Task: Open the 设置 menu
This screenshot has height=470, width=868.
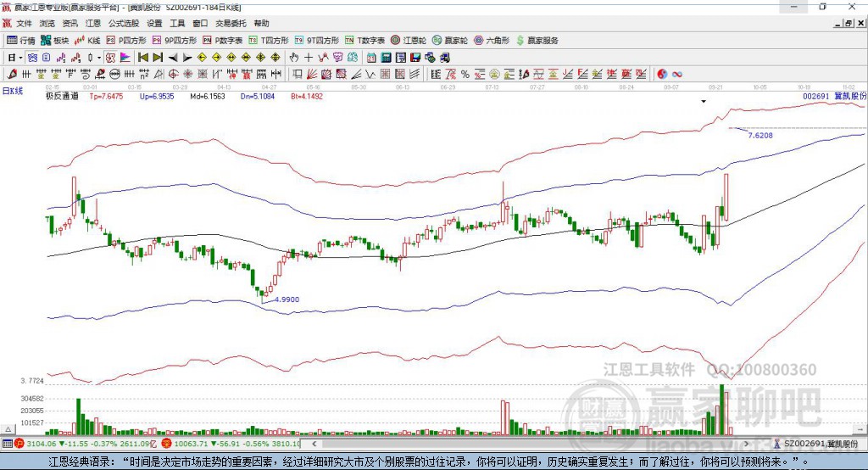Action: 154,23
